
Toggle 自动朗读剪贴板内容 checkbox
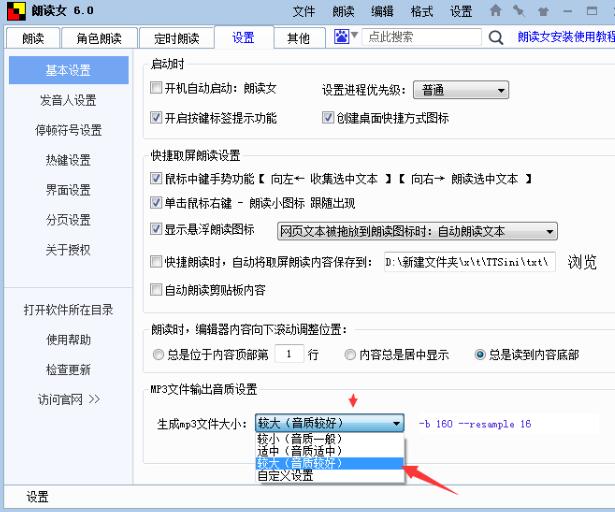point(156,290)
